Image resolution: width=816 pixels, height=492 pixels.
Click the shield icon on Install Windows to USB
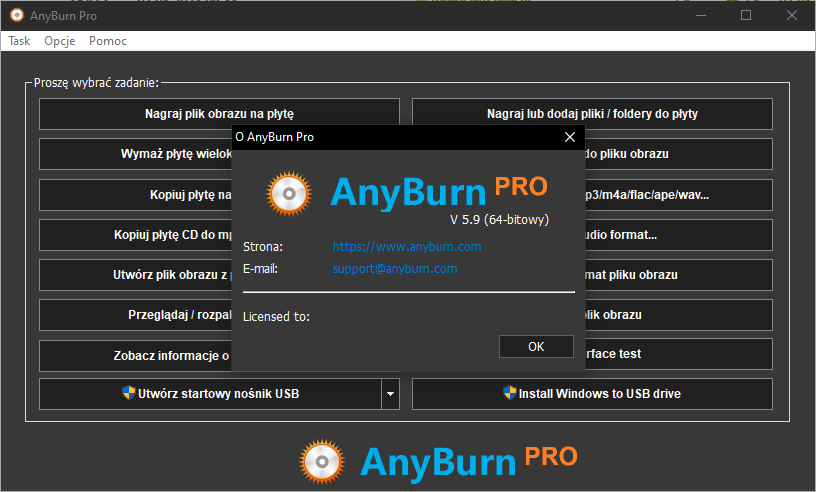tap(509, 393)
